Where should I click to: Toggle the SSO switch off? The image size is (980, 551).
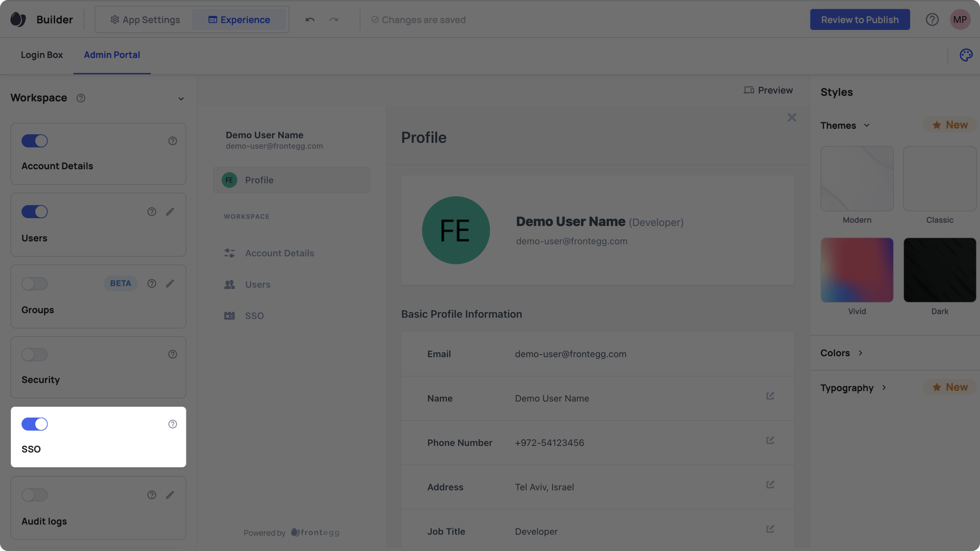pos(35,424)
